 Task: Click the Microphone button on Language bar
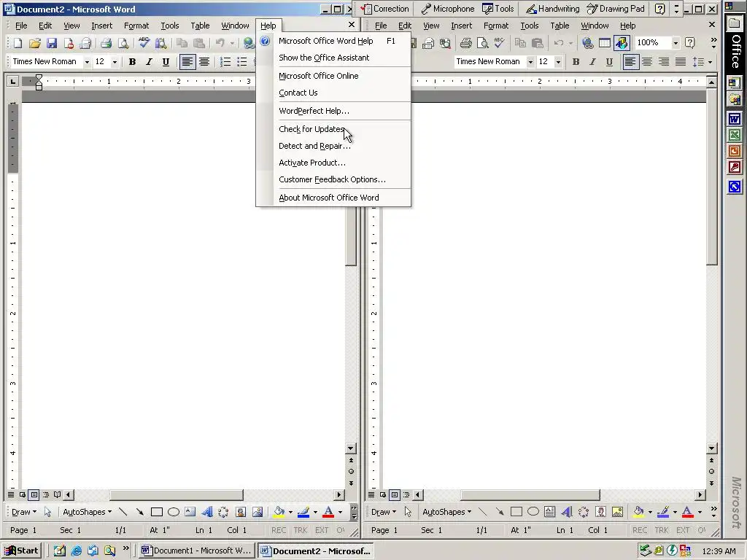(x=448, y=9)
